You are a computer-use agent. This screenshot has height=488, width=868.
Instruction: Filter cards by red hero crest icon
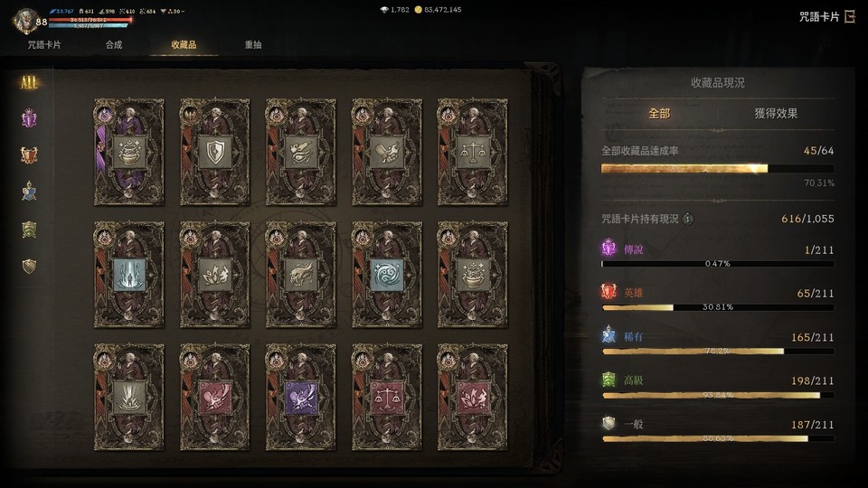pos(29,155)
